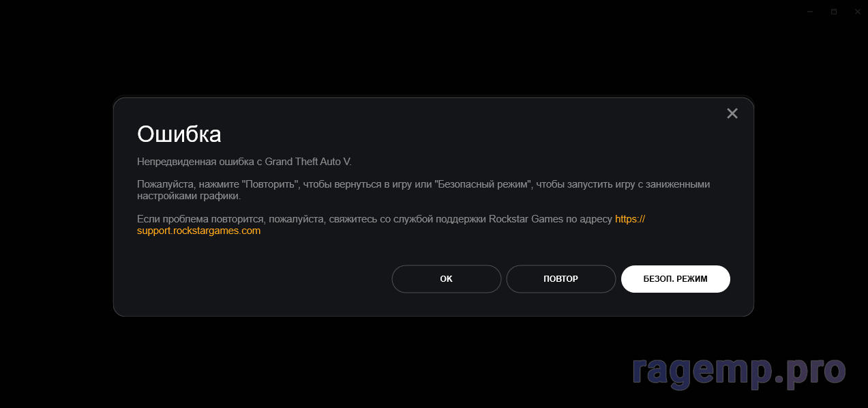
Task: Click the Grand Theft Auto V error line
Action: [244, 162]
